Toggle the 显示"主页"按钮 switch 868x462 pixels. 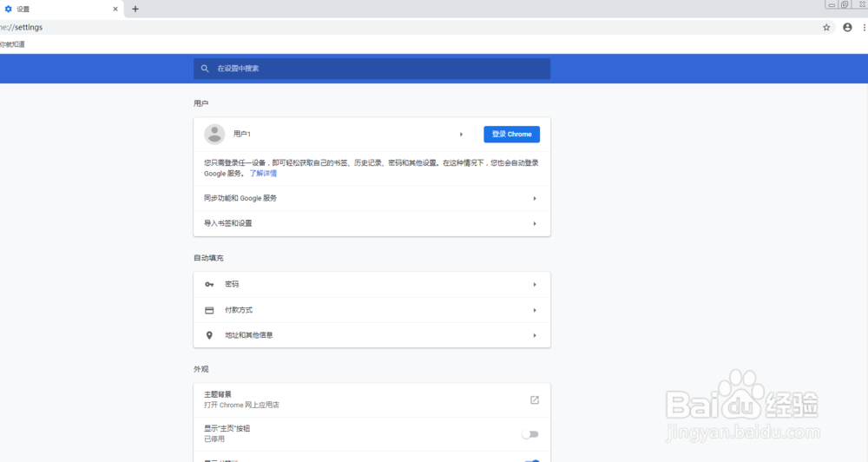coord(530,434)
